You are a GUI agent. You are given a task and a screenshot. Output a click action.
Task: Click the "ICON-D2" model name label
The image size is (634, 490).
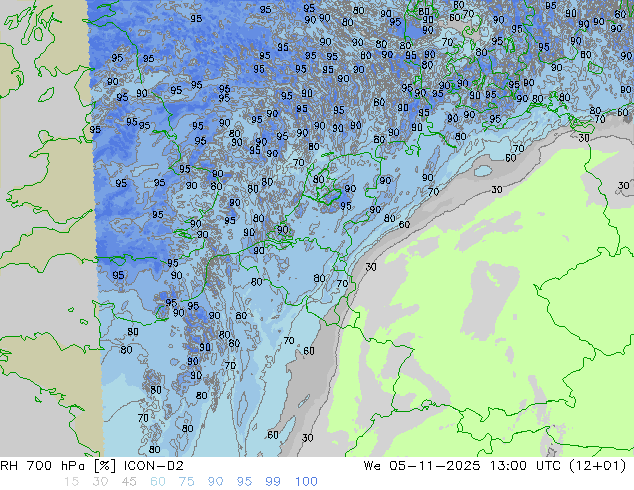(x=154, y=466)
